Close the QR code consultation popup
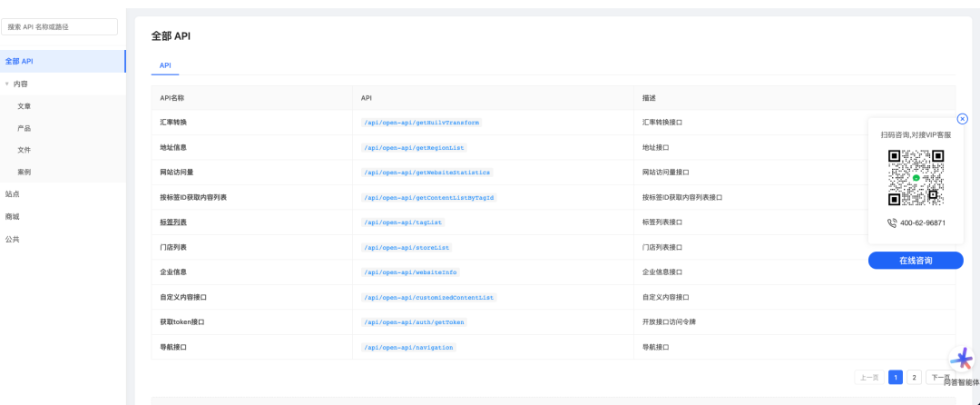Image resolution: width=980 pixels, height=405 pixels. (963, 119)
